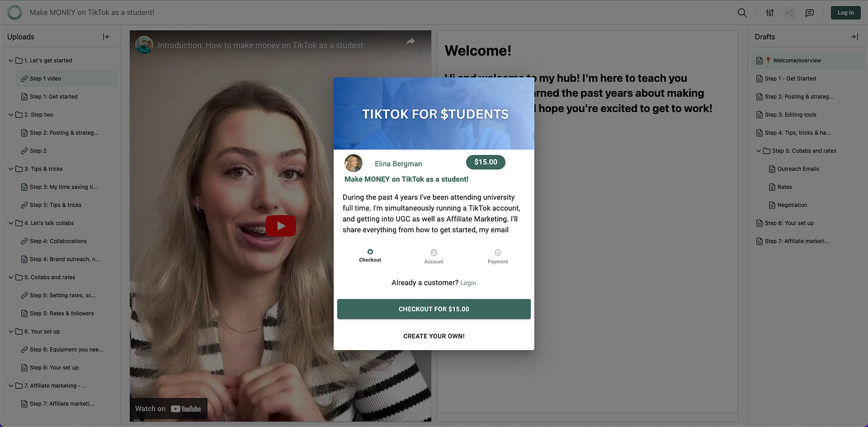This screenshot has width=868, height=427.
Task: Open 'Step 1 video' link item
Action: pos(67,79)
